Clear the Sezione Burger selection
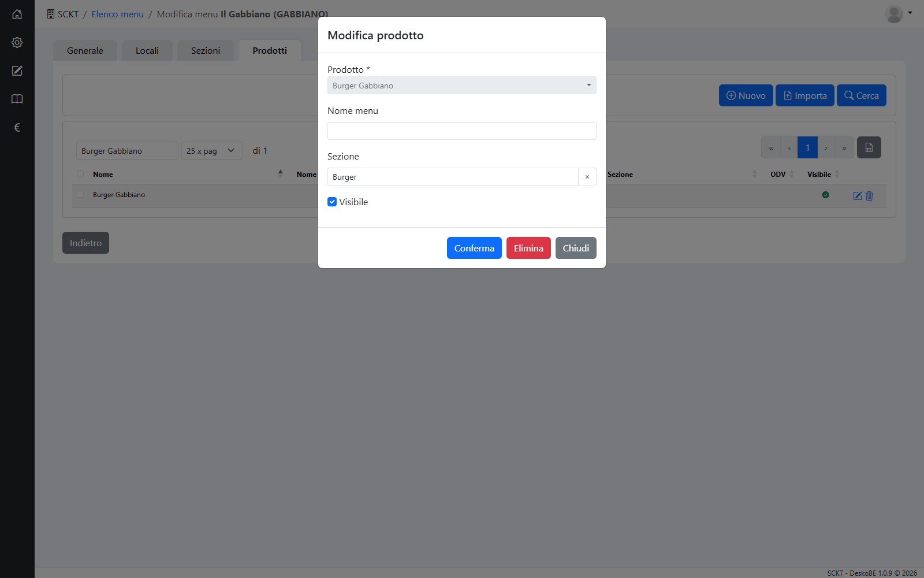This screenshot has width=924, height=578. coord(587,177)
